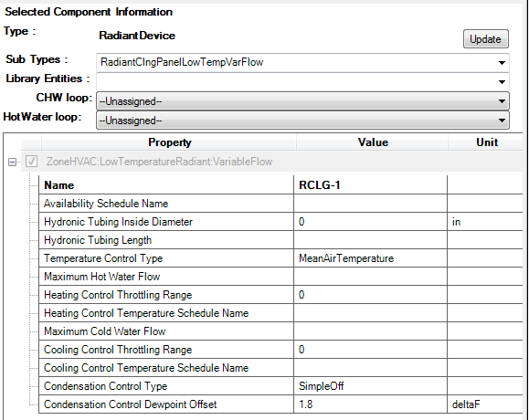529x420 pixels.
Task: Collapse the ZoneHVAC:LowTemperatureRadiant:VariableFlow tree node
Action: pyautogui.click(x=13, y=163)
